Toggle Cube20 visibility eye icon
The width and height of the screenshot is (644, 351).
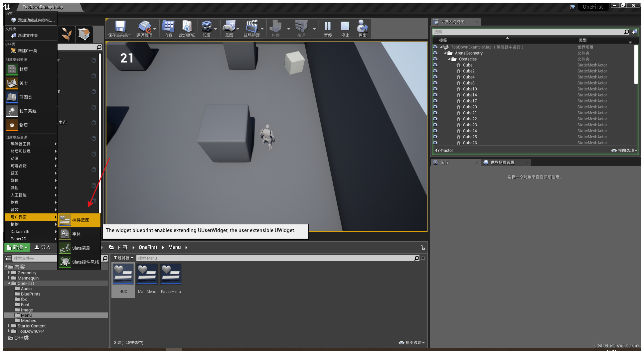[x=435, y=107]
